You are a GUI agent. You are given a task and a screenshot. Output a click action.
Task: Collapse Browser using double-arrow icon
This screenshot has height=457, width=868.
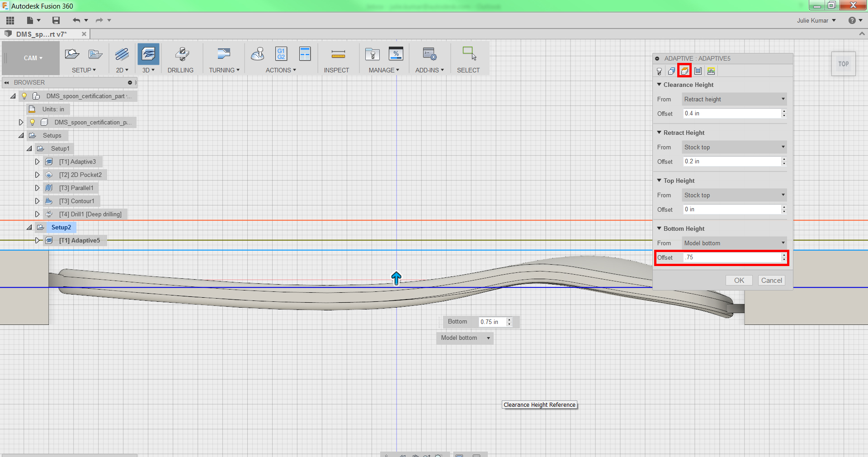pos(6,82)
